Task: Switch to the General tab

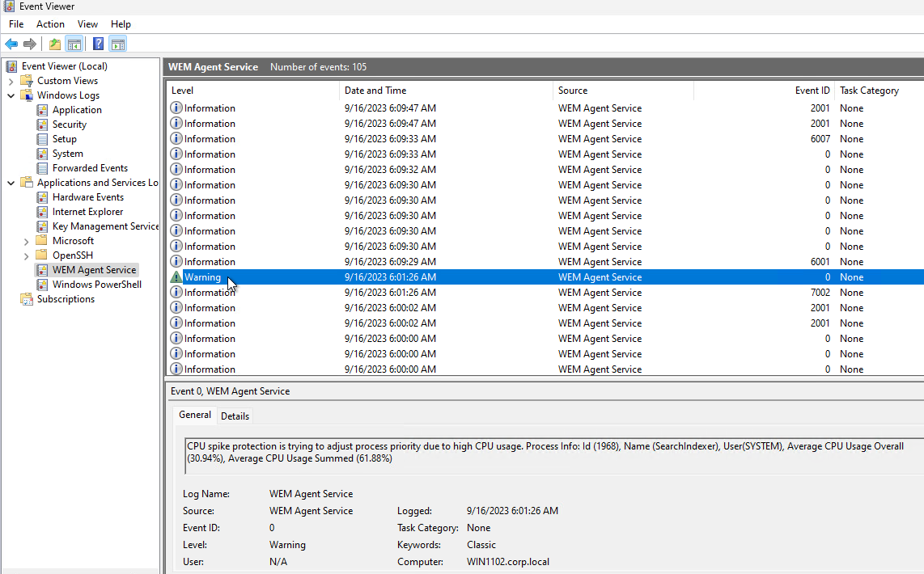Action: tap(194, 415)
